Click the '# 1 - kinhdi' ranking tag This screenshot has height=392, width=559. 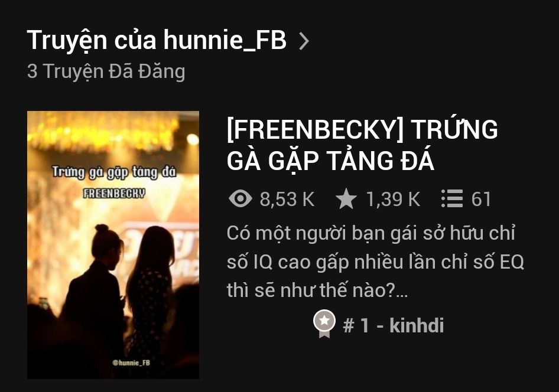[x=393, y=325]
